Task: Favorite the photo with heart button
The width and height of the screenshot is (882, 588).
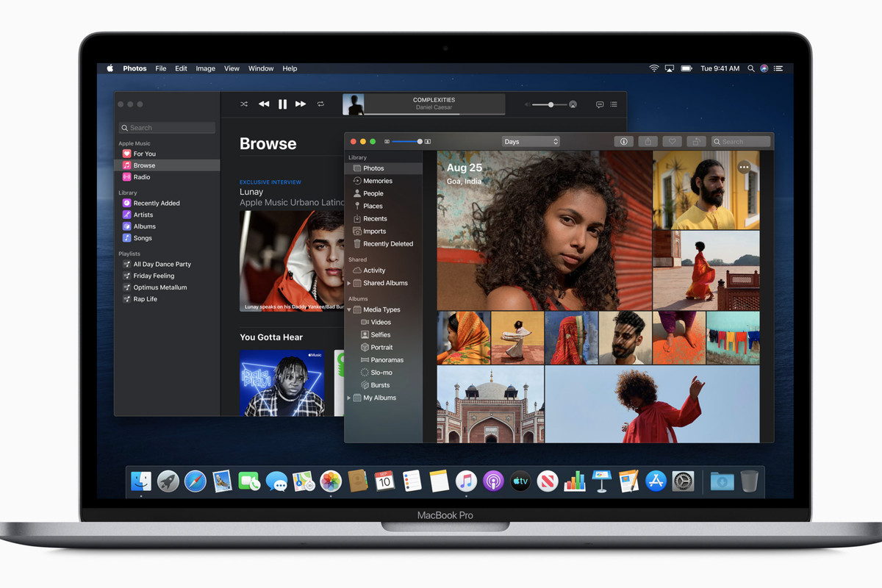Action: tap(672, 141)
